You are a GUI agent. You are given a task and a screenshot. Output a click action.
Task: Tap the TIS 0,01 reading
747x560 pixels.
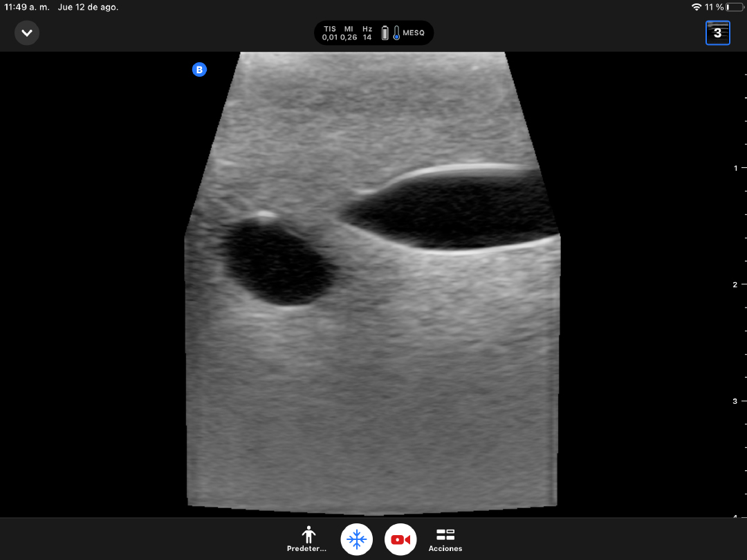coord(330,33)
